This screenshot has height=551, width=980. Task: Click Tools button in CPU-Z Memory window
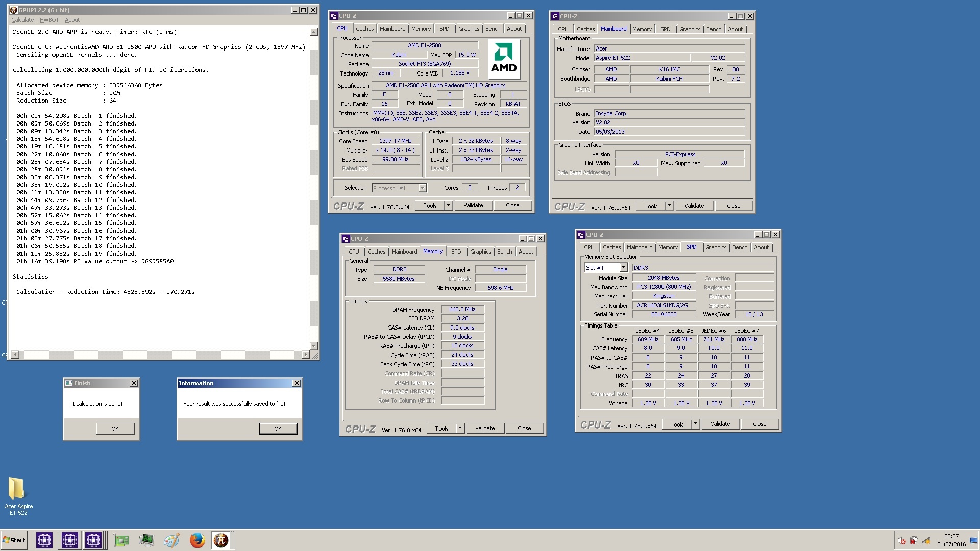442,428
